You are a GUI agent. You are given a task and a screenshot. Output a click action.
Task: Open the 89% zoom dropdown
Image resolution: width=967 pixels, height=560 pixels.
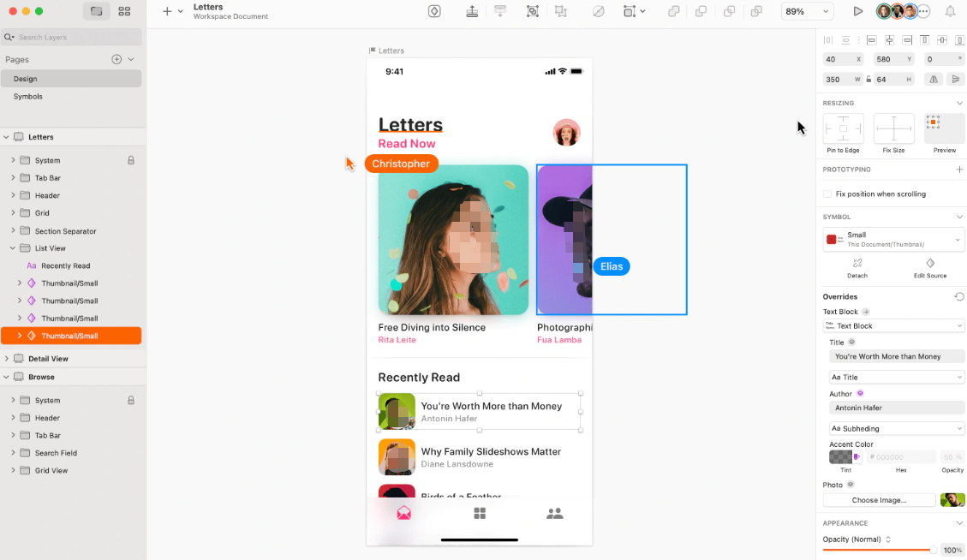[x=808, y=11]
